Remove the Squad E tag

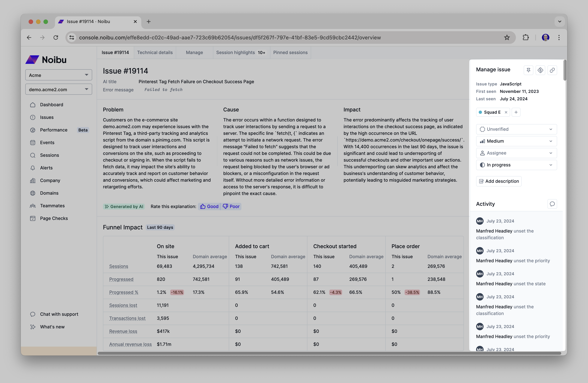click(x=506, y=112)
